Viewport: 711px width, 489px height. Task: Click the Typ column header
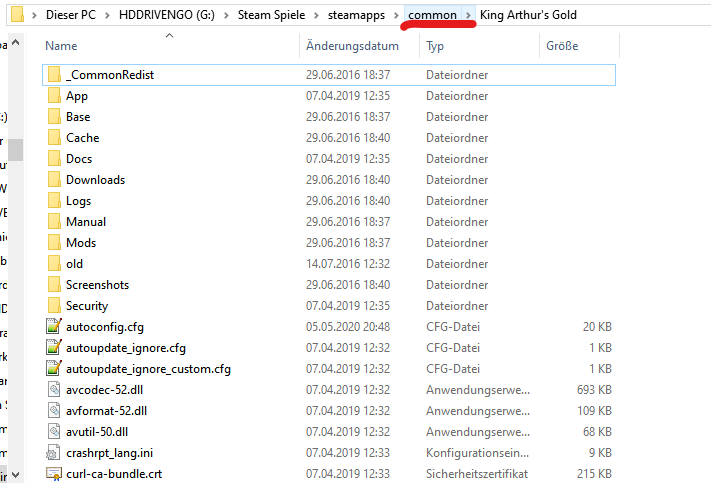(436, 46)
